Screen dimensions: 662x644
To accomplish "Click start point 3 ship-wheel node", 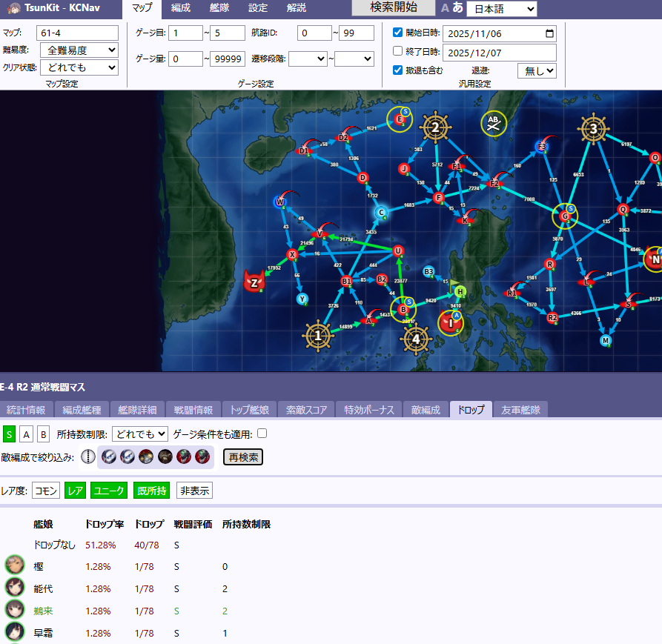I will pos(593,128).
